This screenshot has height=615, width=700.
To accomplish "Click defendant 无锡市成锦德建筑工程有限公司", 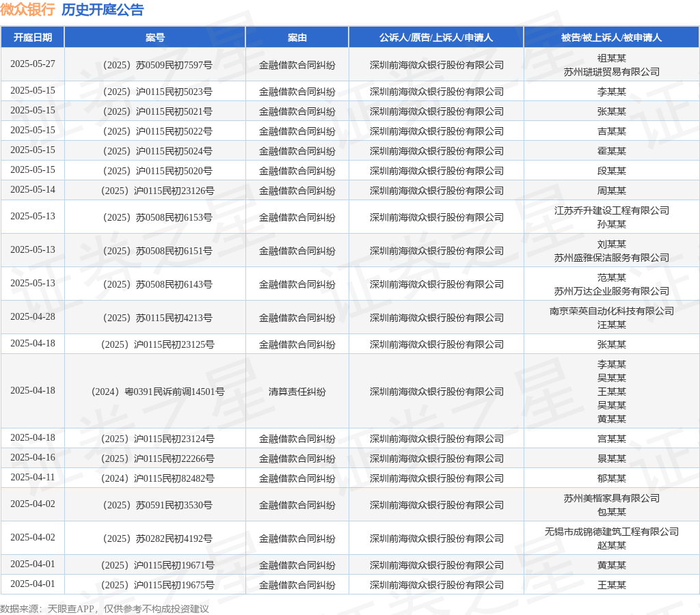I will click(612, 532).
